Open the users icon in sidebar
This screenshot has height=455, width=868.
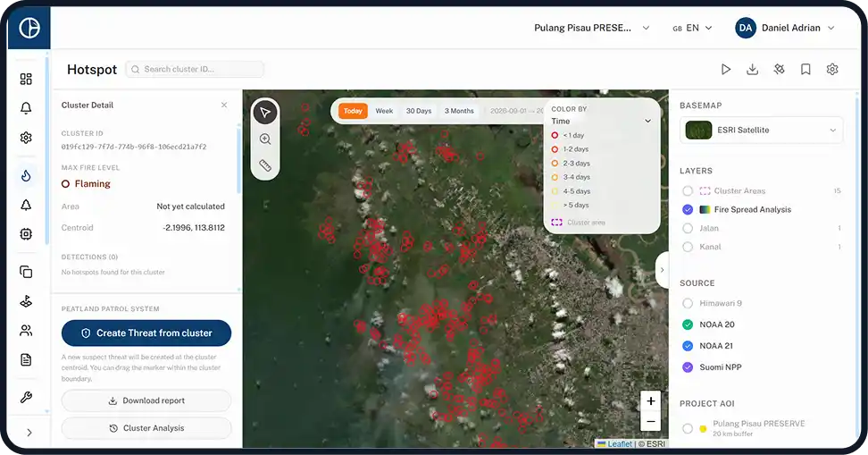(x=26, y=331)
